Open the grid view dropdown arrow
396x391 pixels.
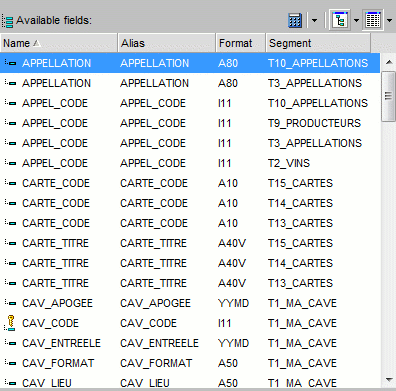pyautogui.click(x=389, y=21)
